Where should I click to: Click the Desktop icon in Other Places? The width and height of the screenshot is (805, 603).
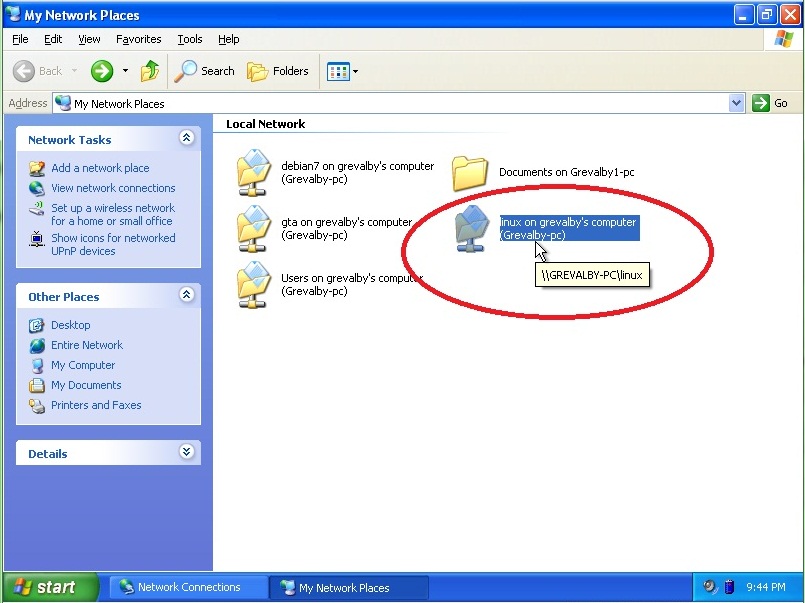(36, 325)
